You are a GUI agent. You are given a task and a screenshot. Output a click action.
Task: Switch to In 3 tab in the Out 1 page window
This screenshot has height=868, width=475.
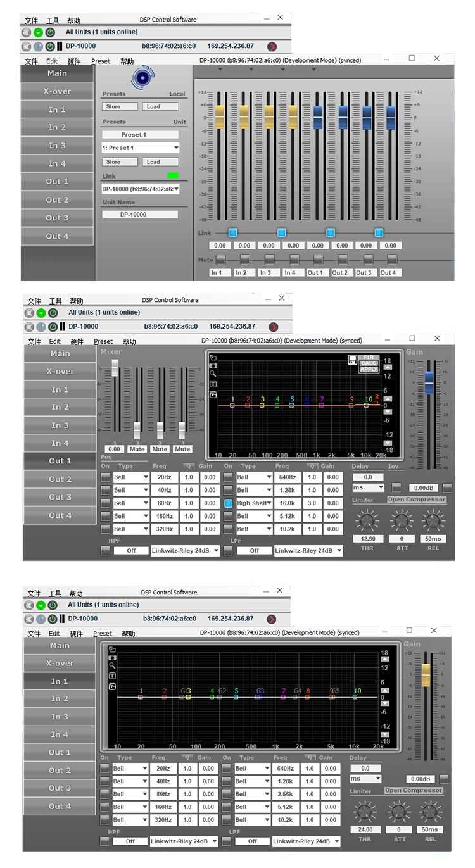pos(60,425)
